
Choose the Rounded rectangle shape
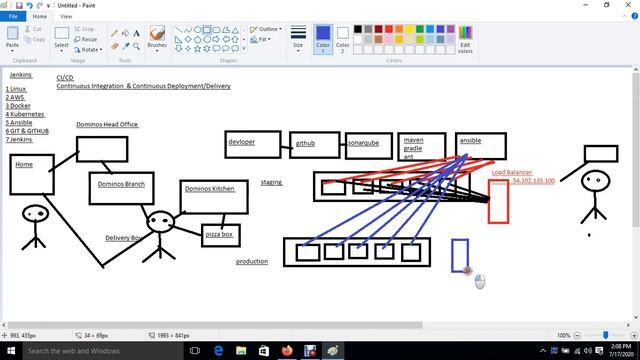(x=216, y=30)
